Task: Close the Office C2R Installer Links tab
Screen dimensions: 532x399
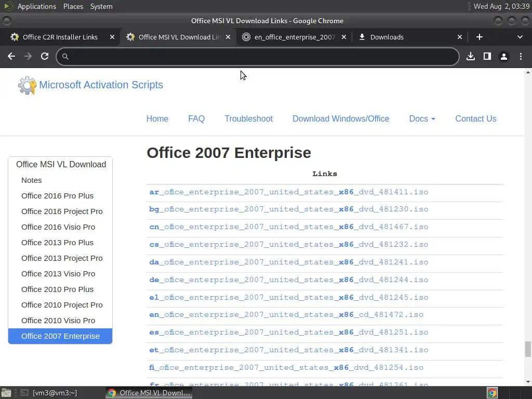Action: tap(112, 37)
